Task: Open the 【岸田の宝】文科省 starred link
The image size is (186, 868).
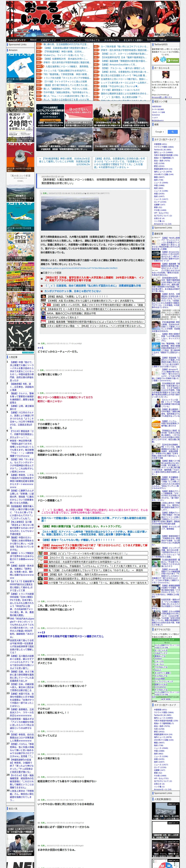Action: tap(94, 279)
